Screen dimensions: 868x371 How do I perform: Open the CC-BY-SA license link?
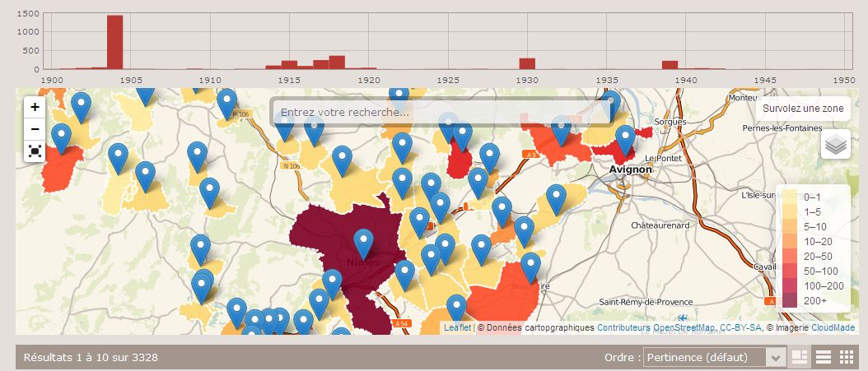pyautogui.click(x=740, y=327)
